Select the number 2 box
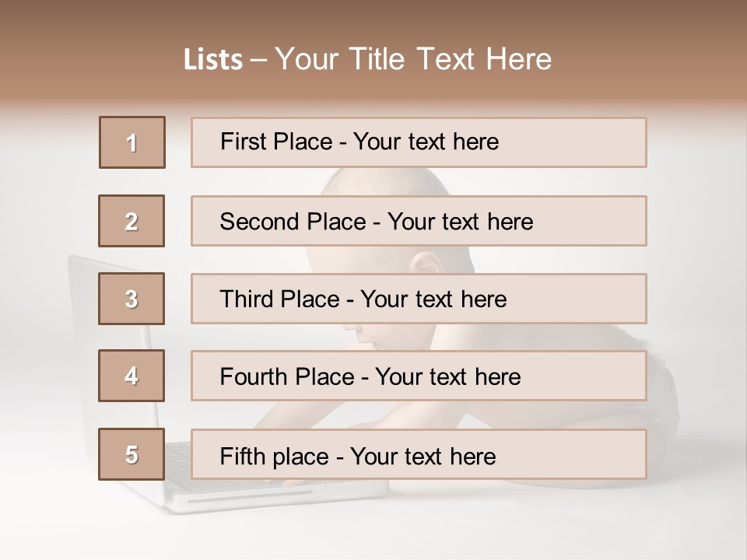747x560 pixels. 132,221
